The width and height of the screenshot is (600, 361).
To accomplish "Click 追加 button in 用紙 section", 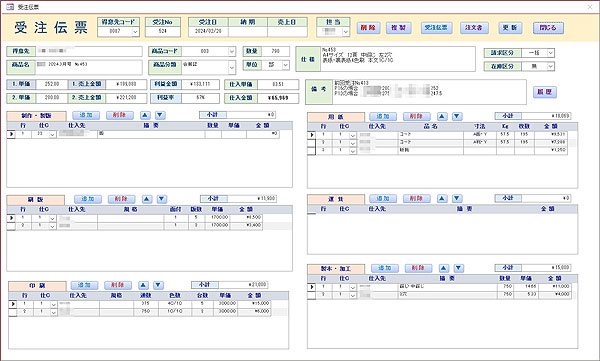I will (x=383, y=116).
